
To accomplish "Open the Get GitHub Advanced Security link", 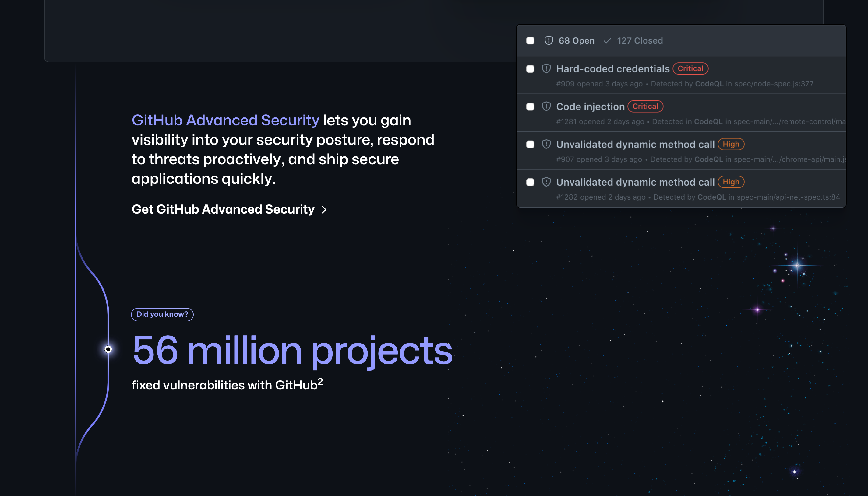I will (x=223, y=209).
